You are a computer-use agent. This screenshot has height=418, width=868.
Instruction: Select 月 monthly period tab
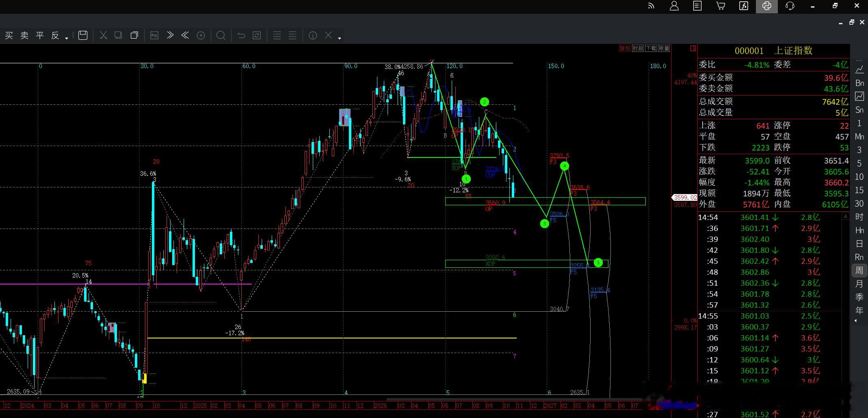(859, 284)
